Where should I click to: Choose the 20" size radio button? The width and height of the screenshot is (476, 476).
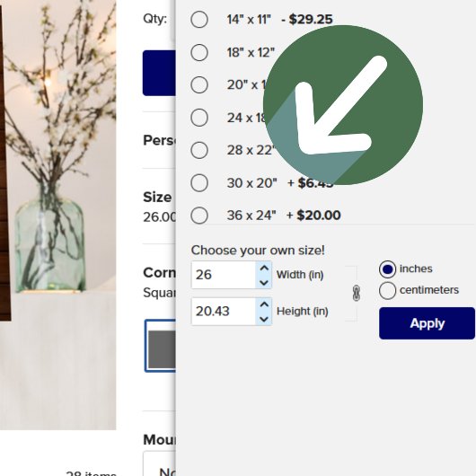coord(199,84)
